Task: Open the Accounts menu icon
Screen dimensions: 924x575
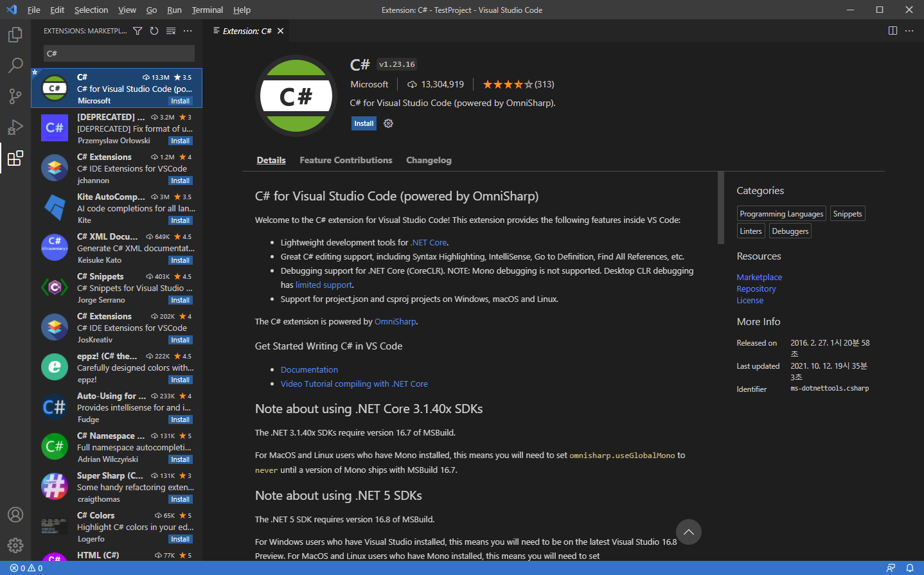Action: pyautogui.click(x=15, y=515)
